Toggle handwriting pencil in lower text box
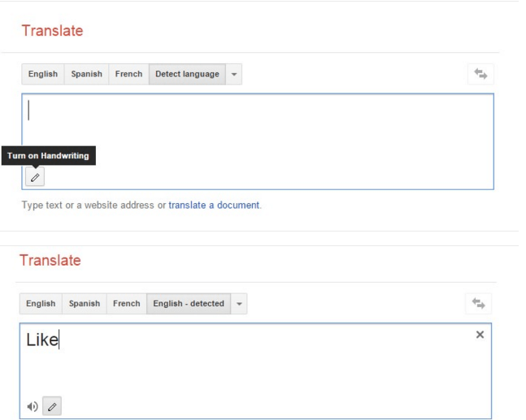The width and height of the screenshot is (526, 420). (x=52, y=406)
